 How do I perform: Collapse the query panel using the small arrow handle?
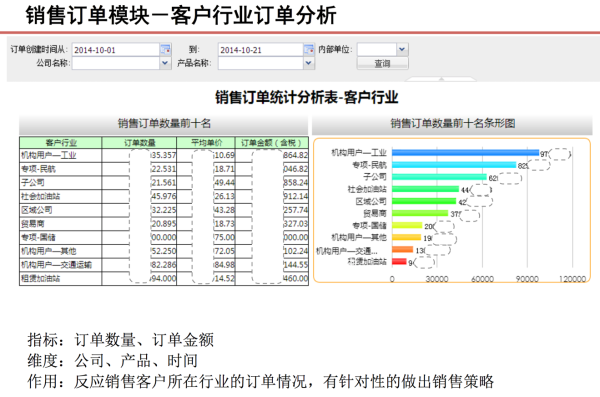[441, 79]
